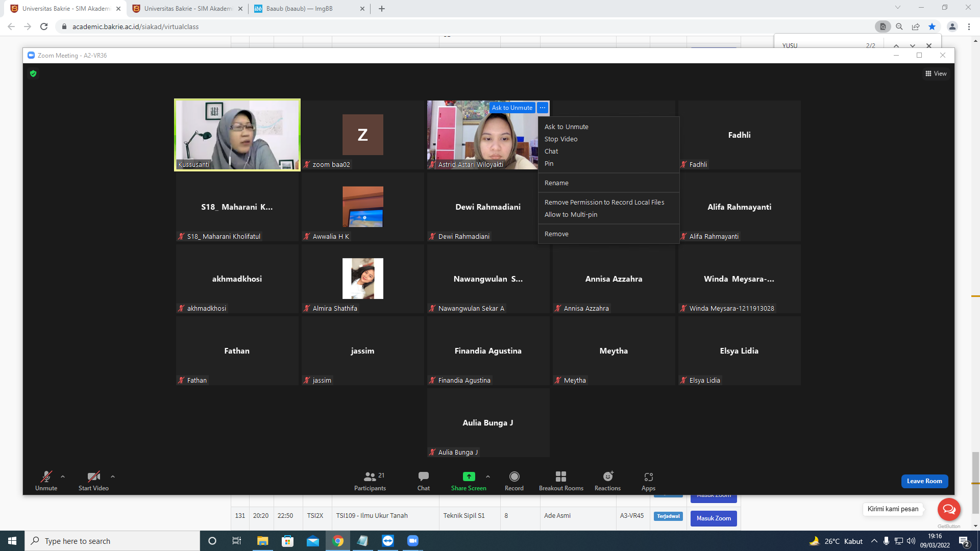Expand share screen options arrow
980x551 pixels.
point(488,477)
